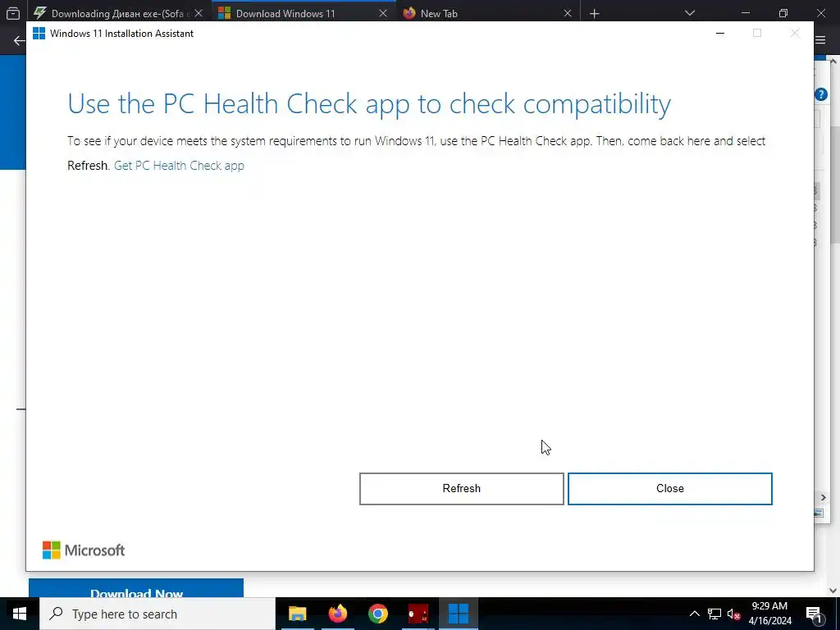The width and height of the screenshot is (840, 630).
Task: Show hidden system tray icons
Action: (694, 614)
